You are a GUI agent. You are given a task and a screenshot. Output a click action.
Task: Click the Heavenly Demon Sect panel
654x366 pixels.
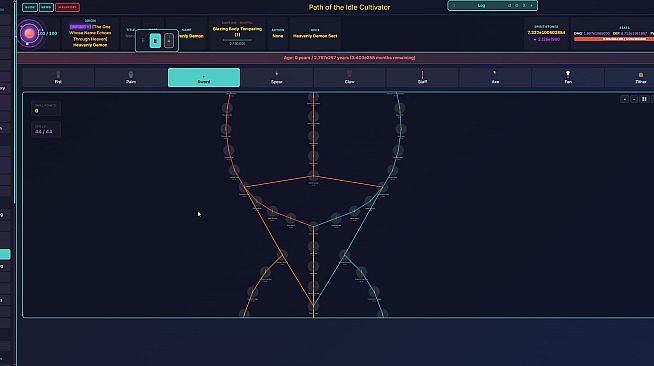pyautogui.click(x=315, y=33)
